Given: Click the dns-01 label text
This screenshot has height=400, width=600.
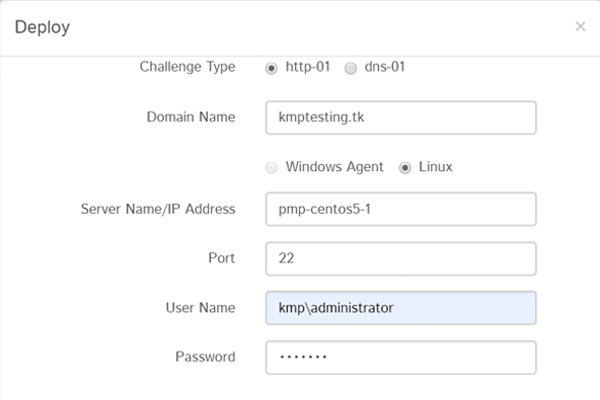Looking at the screenshot, I should coord(385,67).
